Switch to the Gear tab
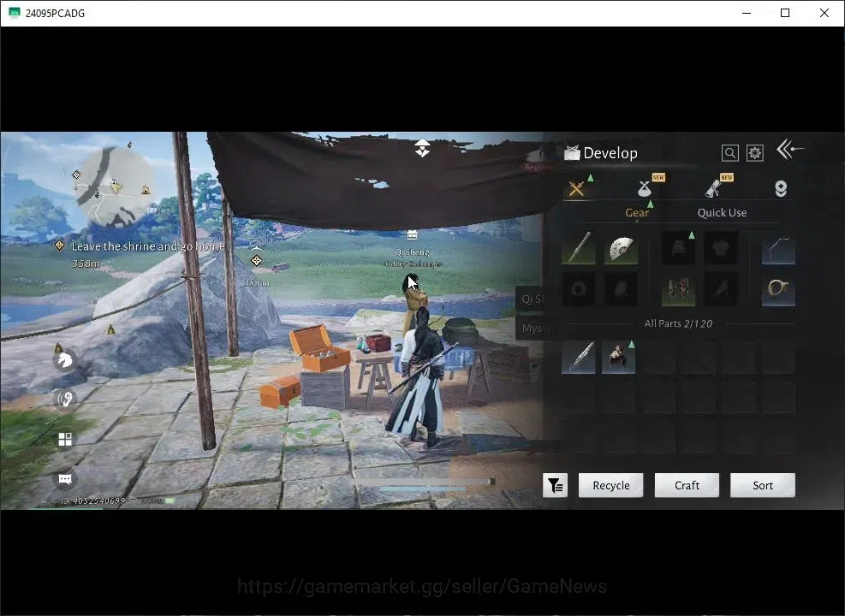The image size is (845, 616). pyautogui.click(x=636, y=213)
